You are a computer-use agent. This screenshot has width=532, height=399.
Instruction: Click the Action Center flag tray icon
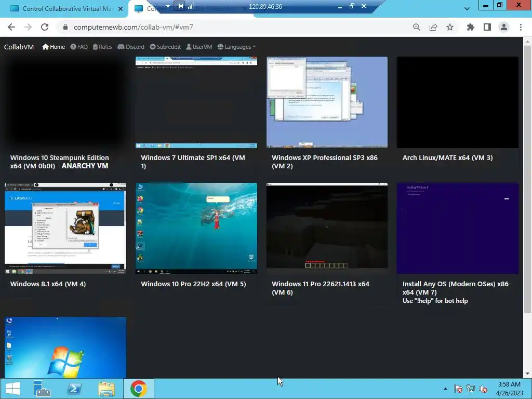click(458, 389)
